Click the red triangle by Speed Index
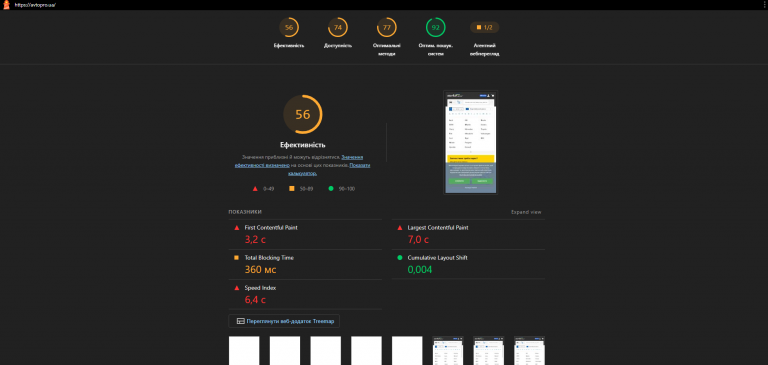 237,288
